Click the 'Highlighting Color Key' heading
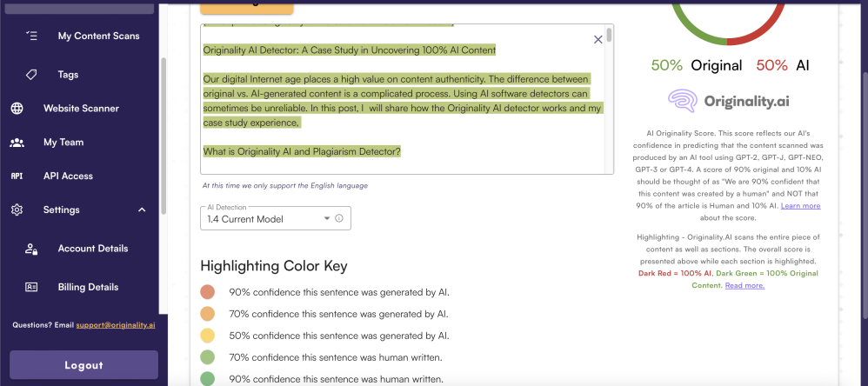This screenshot has height=386, width=868. (x=274, y=266)
